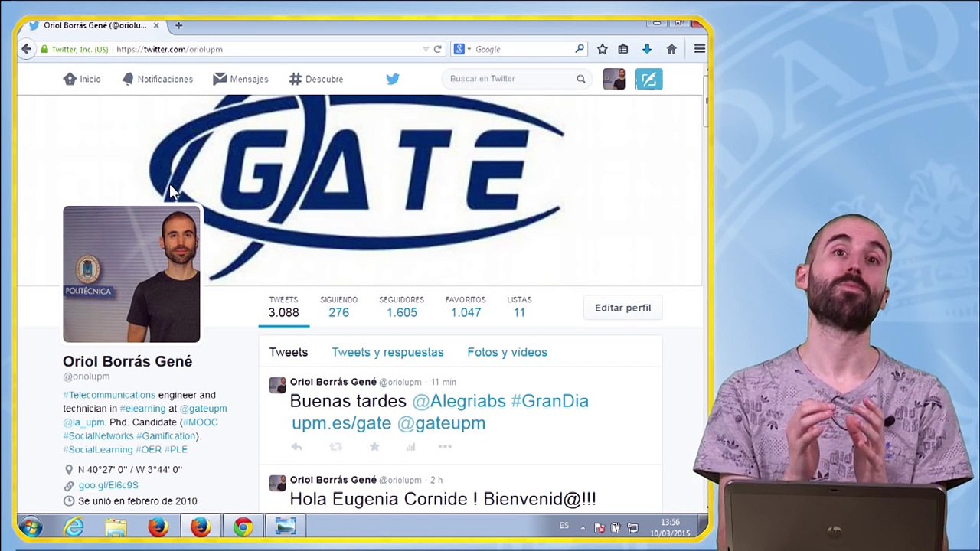Favorite the Buenas tardes tweet
Viewport: 980px width, 551px height.
point(374,447)
